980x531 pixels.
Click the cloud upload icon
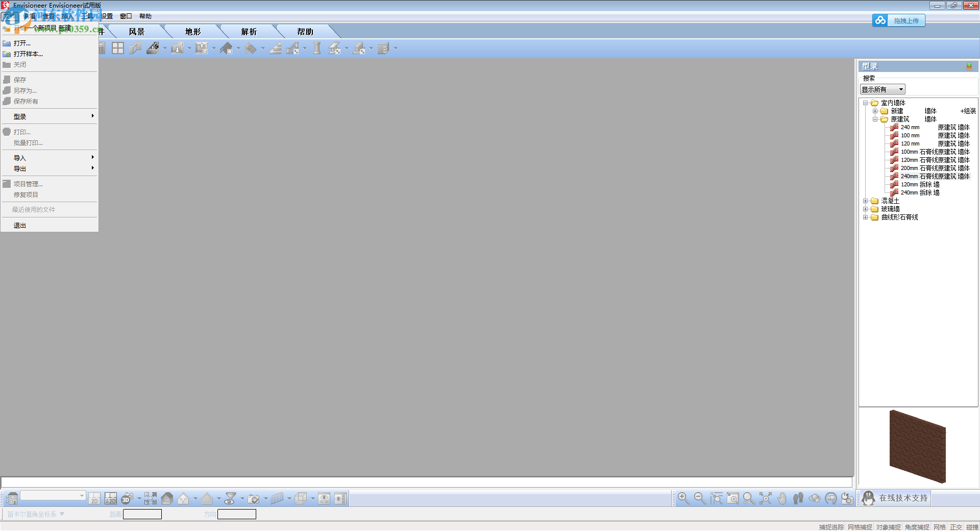point(880,20)
